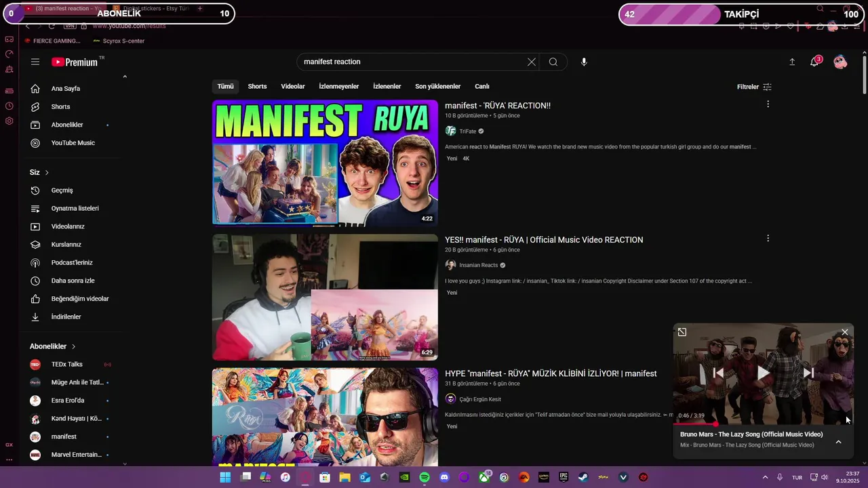
Task: Open the Create upload icon
Action: pos(792,62)
